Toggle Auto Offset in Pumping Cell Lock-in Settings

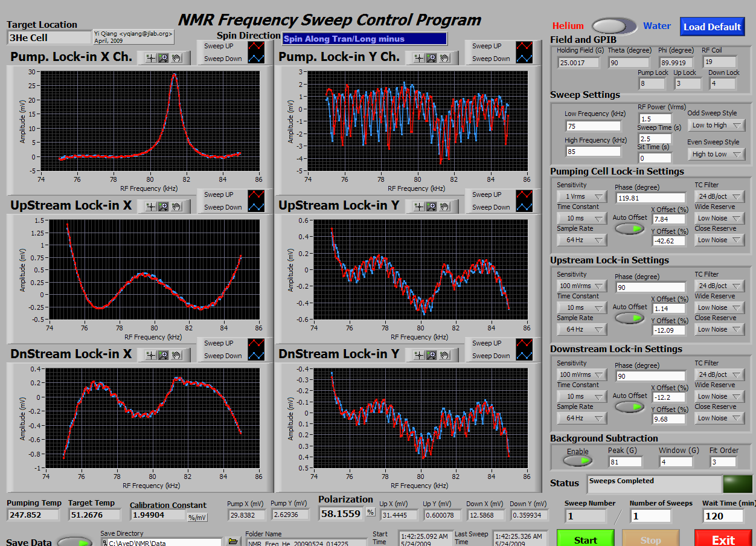[x=629, y=229]
